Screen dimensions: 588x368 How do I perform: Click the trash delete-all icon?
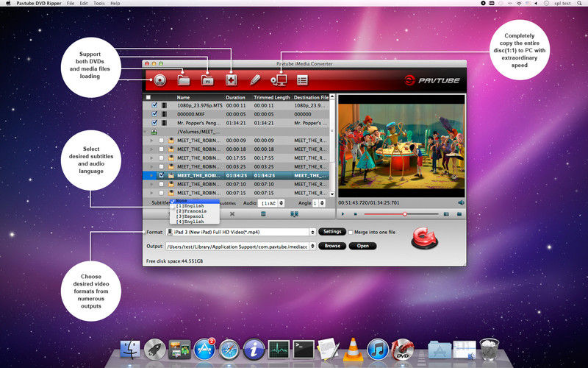[x=263, y=213]
